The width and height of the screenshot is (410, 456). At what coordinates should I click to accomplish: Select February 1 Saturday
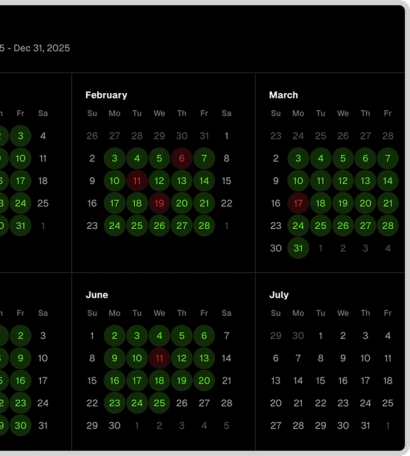tap(226, 136)
